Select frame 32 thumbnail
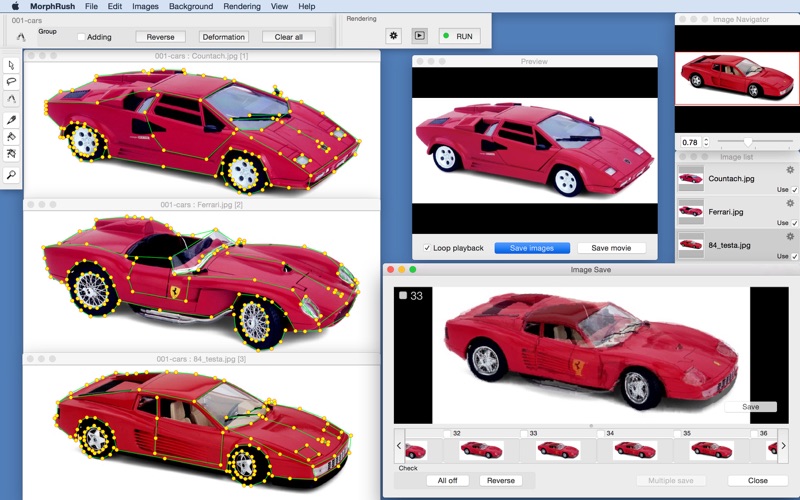The height and width of the screenshot is (500, 800). pyautogui.click(x=482, y=450)
